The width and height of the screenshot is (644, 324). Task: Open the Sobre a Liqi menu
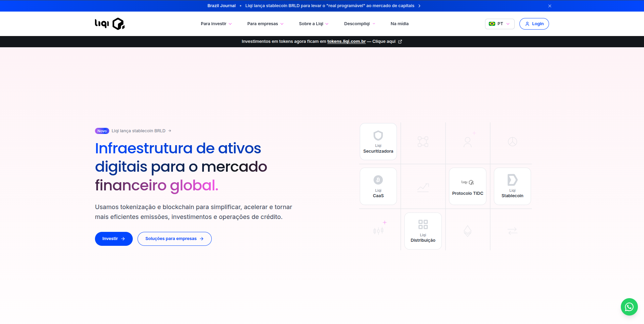[x=313, y=24]
